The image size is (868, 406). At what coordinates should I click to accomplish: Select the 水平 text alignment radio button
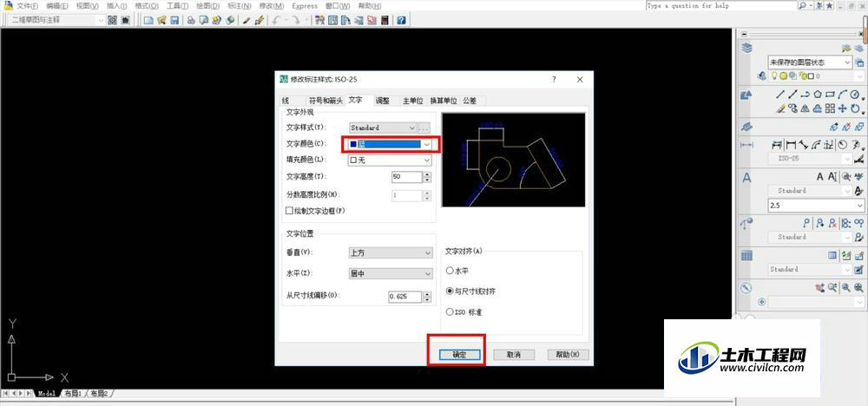(x=450, y=271)
